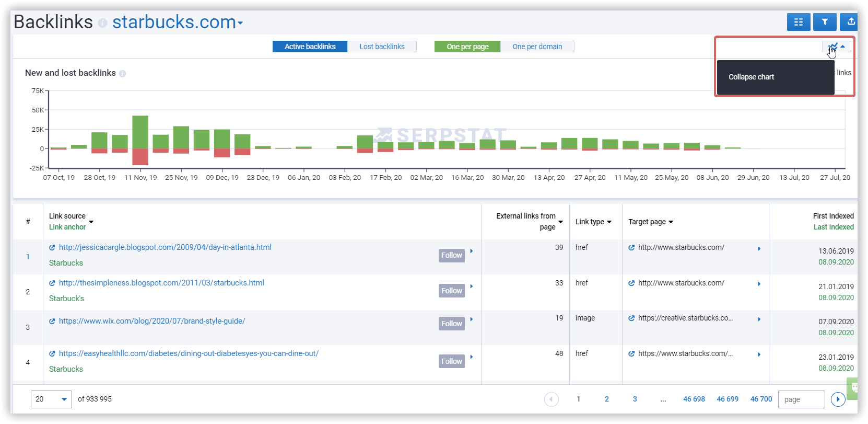Open external link icon for wix.com blog row
Screen dimensions: 868x424
52,322
